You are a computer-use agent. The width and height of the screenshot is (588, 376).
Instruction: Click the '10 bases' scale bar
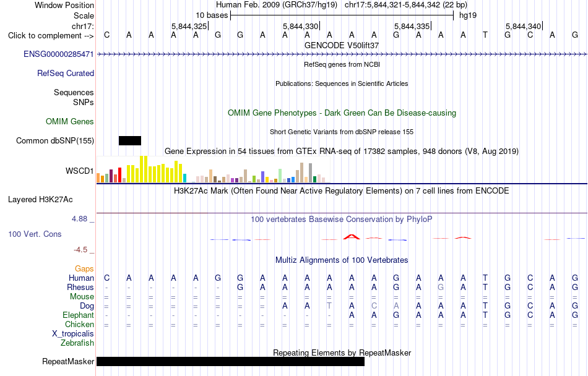(342, 15)
